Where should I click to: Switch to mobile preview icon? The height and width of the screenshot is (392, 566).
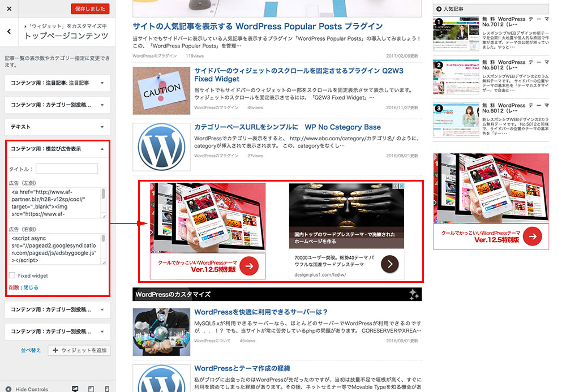click(107, 389)
